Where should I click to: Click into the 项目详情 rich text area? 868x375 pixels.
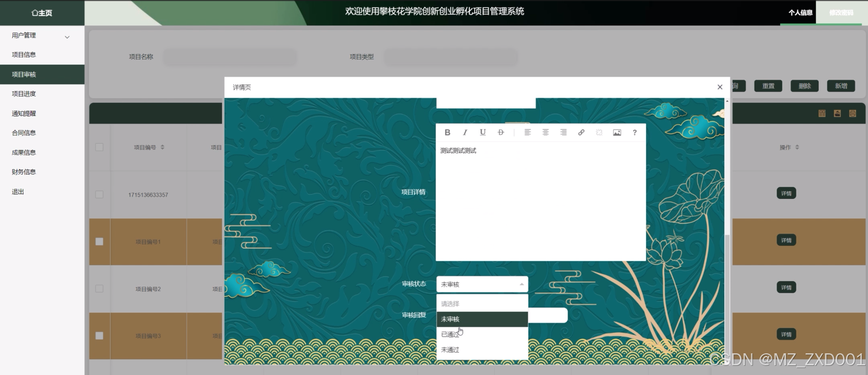click(541, 201)
